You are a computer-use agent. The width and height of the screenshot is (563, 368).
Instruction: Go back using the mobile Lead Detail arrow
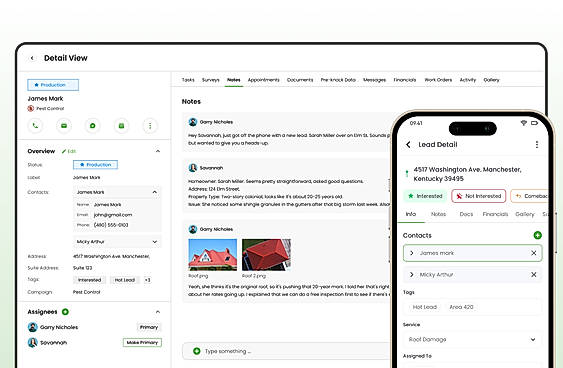click(x=408, y=144)
